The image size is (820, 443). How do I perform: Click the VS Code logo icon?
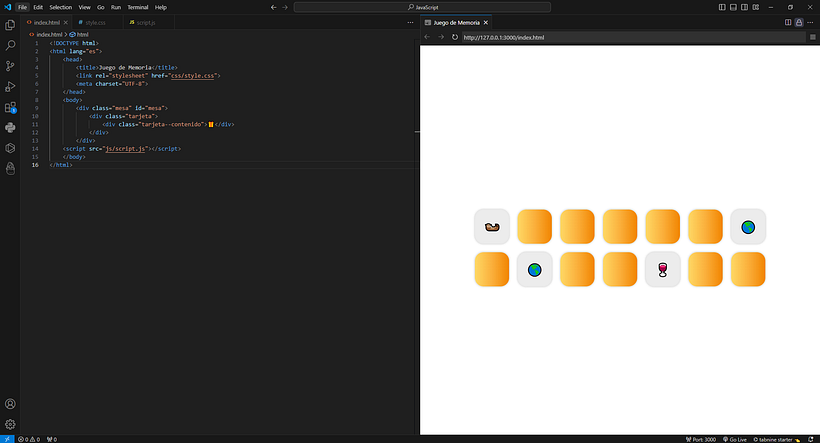tap(7, 7)
